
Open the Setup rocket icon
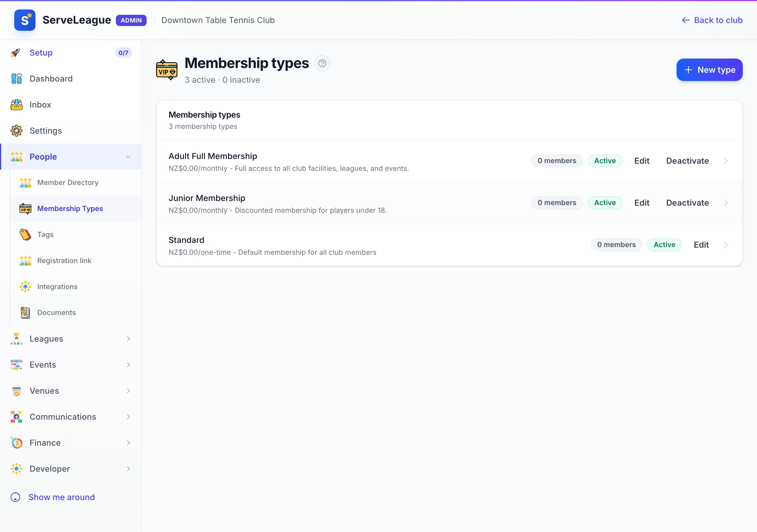tap(16, 53)
